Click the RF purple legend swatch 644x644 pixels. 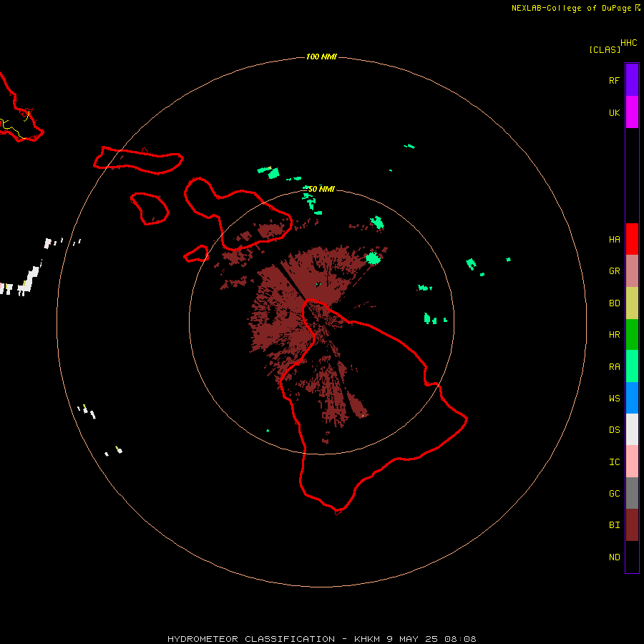(632, 80)
